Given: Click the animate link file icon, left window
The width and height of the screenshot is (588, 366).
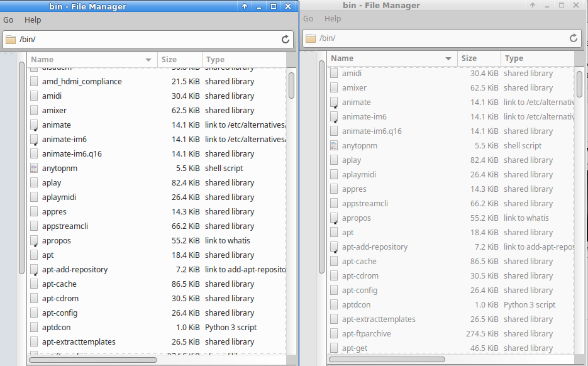Looking at the screenshot, I should (34, 125).
